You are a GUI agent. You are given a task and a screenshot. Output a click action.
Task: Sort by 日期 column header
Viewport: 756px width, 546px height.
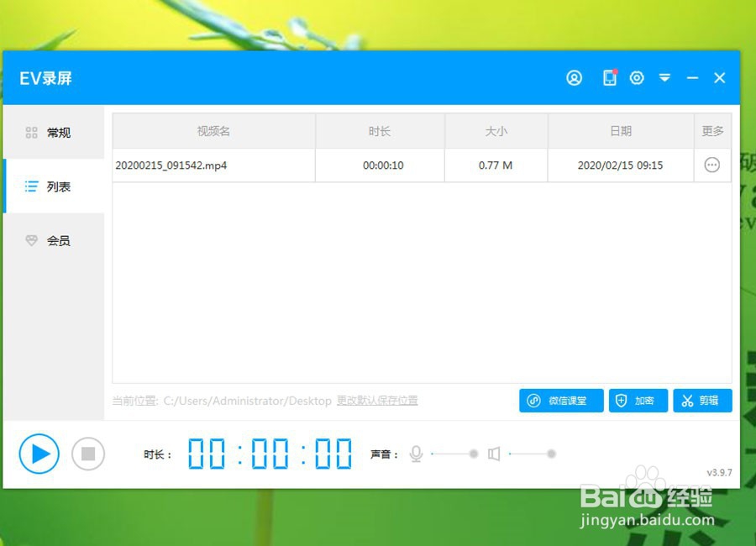621,131
